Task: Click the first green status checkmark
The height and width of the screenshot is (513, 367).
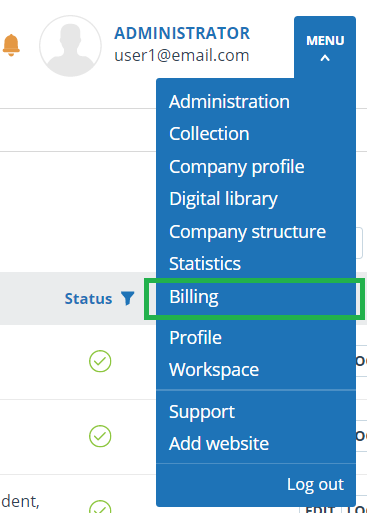Action: tap(100, 361)
